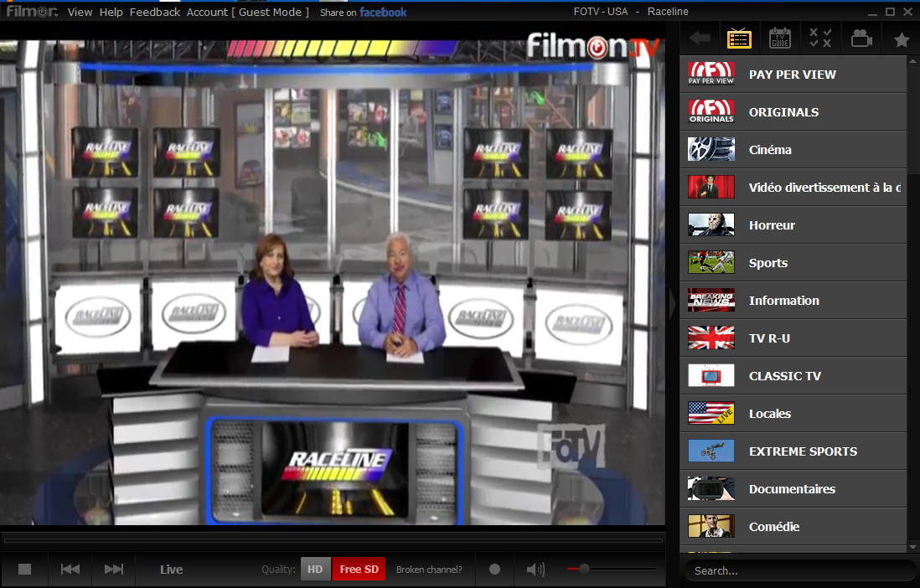Show favorites with the star icon
This screenshot has width=920, height=588.
click(902, 39)
